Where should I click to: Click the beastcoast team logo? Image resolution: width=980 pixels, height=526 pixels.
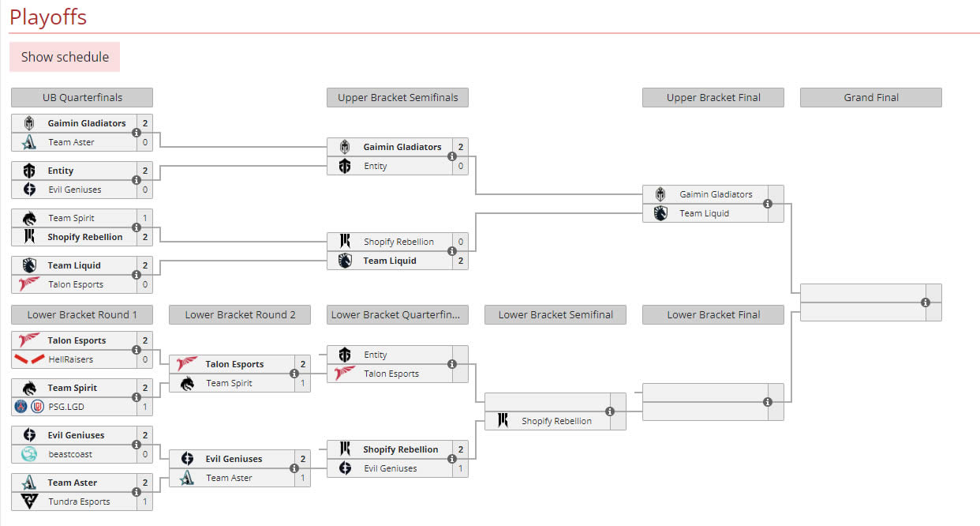pyautogui.click(x=29, y=454)
